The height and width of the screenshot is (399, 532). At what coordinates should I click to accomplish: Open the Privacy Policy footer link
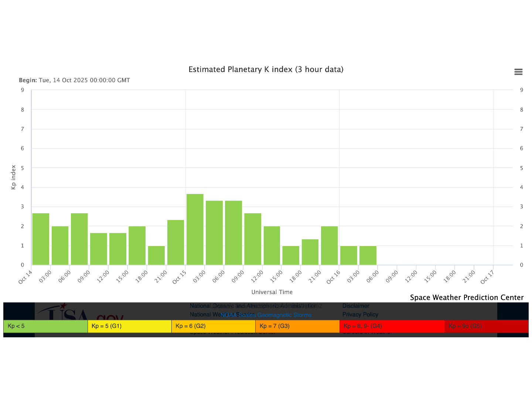360,315
